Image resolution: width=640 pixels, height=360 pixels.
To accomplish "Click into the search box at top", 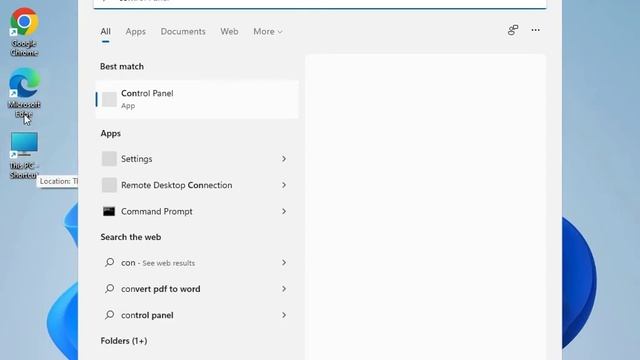I will [x=320, y=3].
